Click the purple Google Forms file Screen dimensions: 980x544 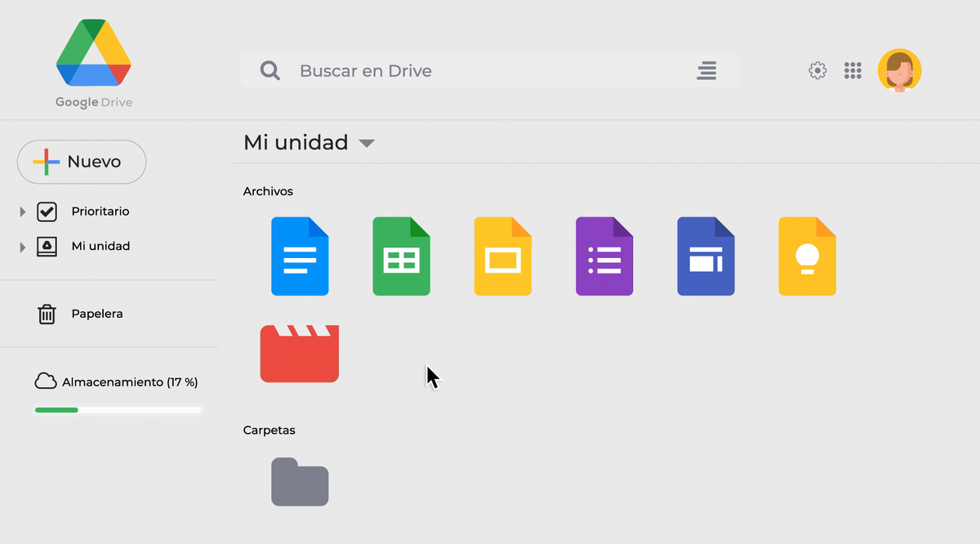(604, 256)
